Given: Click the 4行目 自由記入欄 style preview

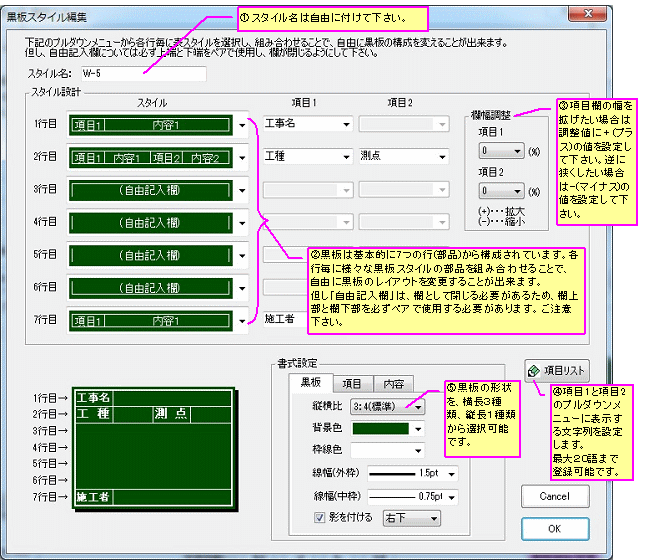Looking at the screenshot, I should coord(150,223).
